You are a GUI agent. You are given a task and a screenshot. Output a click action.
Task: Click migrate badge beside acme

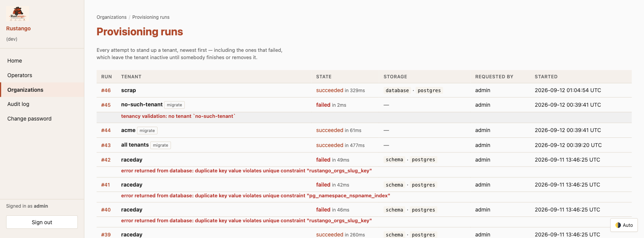[x=147, y=131]
